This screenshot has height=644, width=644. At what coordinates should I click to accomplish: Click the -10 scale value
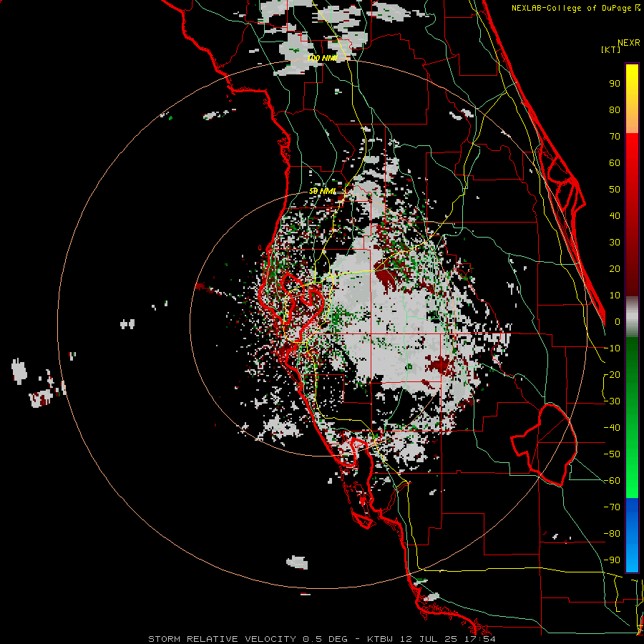[x=612, y=348]
